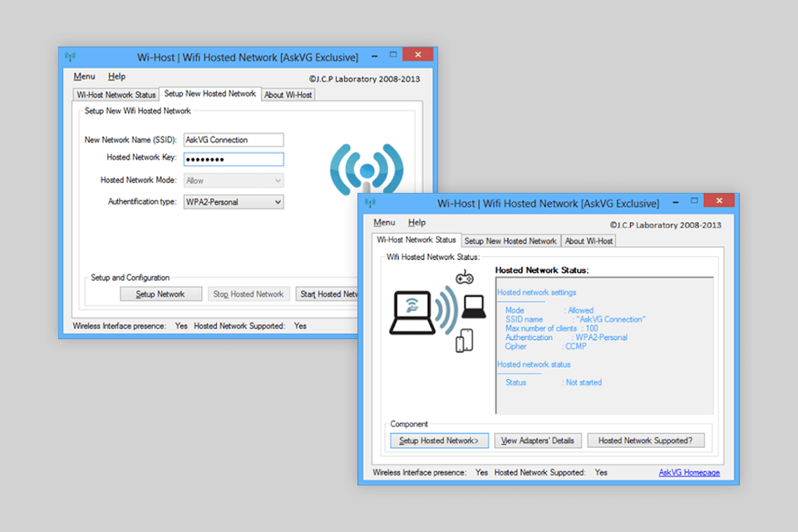Click the Wi-Host app icon in front window title bar

pyautogui.click(x=371, y=203)
